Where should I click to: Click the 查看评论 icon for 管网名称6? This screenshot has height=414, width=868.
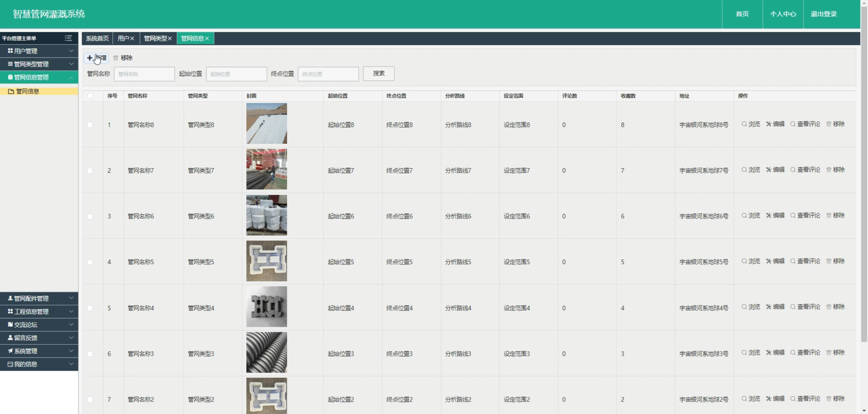793,215
